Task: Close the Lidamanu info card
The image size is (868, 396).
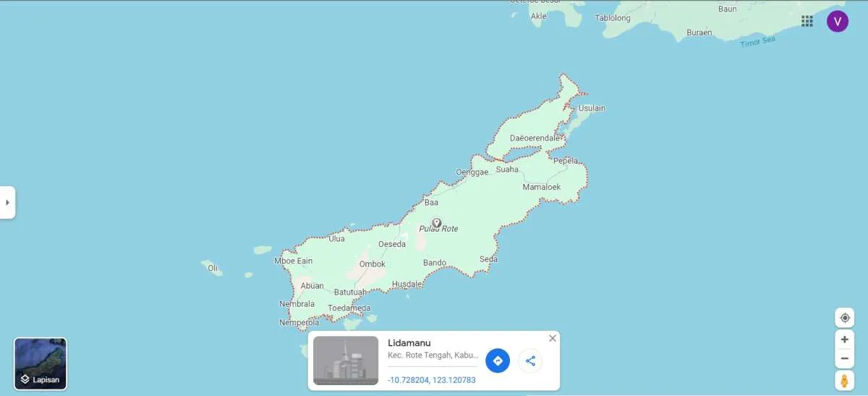Action: 553,338
